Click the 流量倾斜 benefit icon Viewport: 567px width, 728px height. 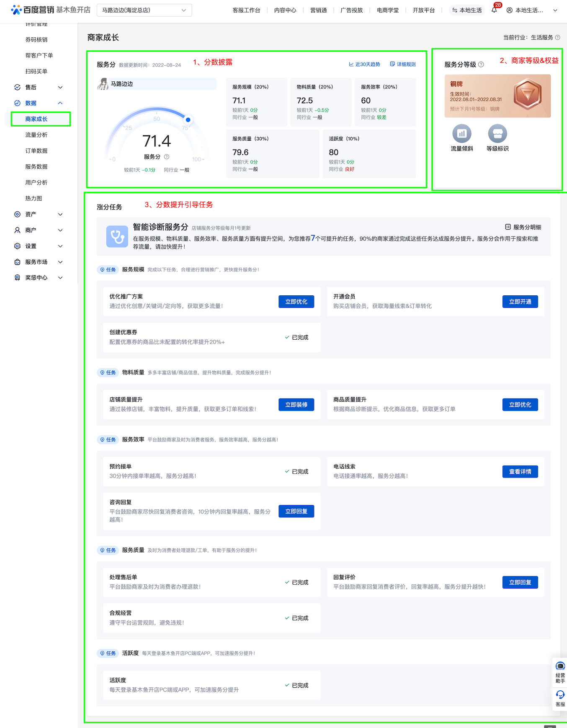pyautogui.click(x=461, y=134)
